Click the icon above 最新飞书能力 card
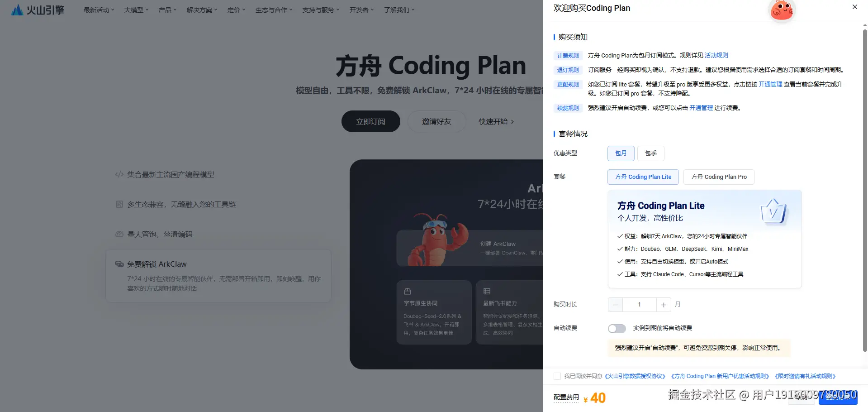Viewport: 868px width, 412px height. 487,291
